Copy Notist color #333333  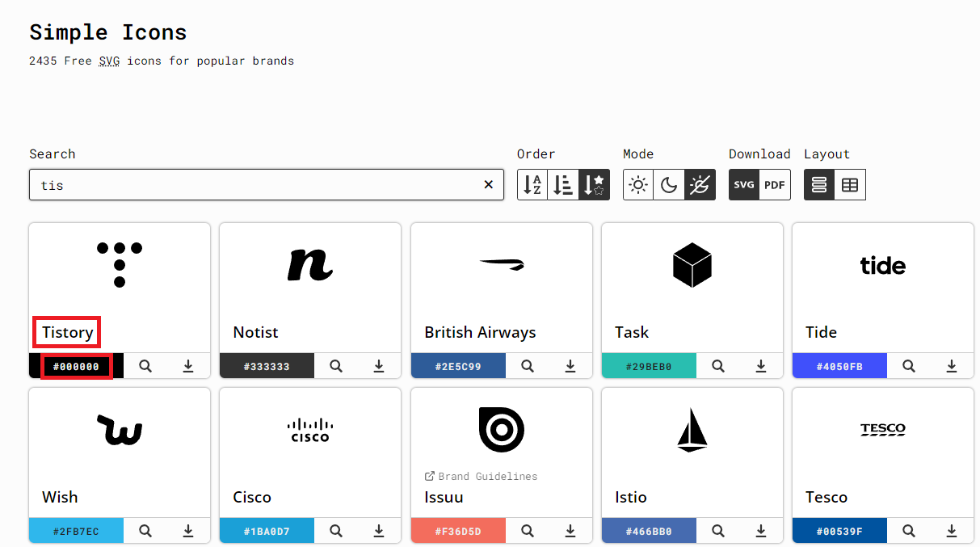point(267,366)
